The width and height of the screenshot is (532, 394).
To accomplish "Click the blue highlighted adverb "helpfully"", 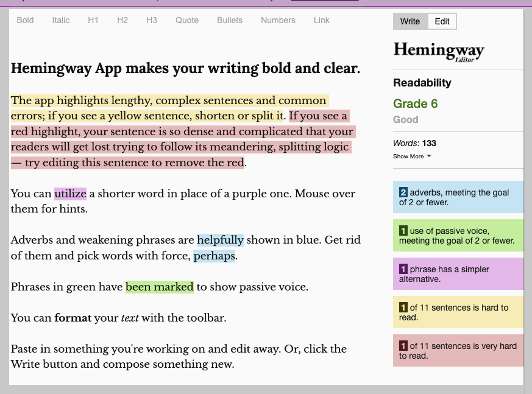I will point(220,240).
